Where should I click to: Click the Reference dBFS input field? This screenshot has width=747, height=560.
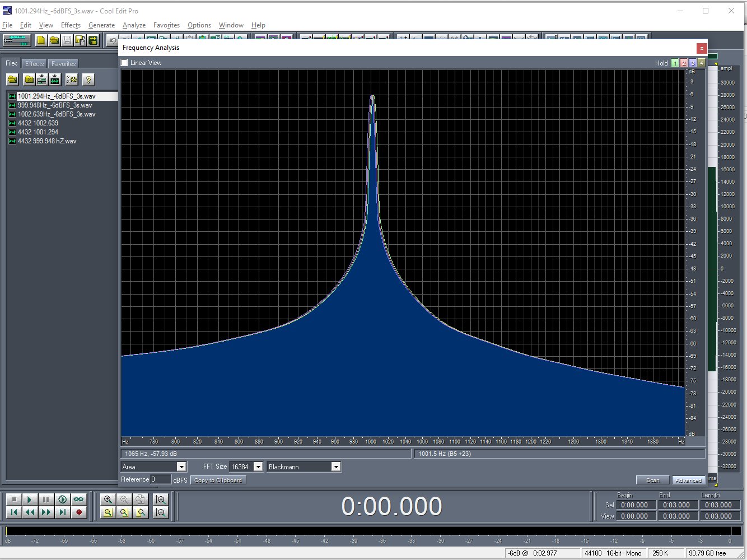pos(160,479)
